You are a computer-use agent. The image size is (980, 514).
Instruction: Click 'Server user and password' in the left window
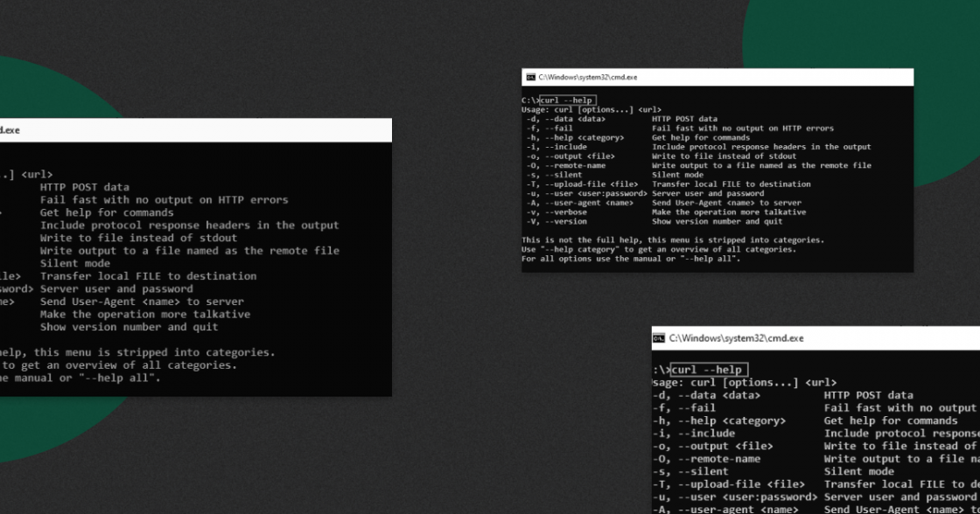(116, 288)
